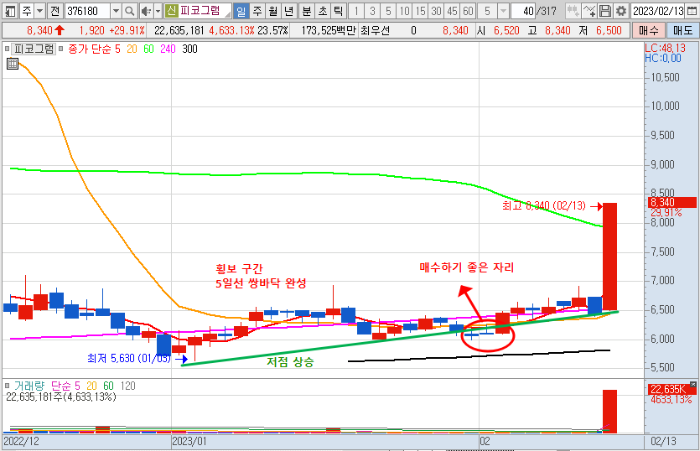The width and height of the screenshot is (700, 451).
Task: Click the volume 120 MA legend number
Action: [128, 386]
